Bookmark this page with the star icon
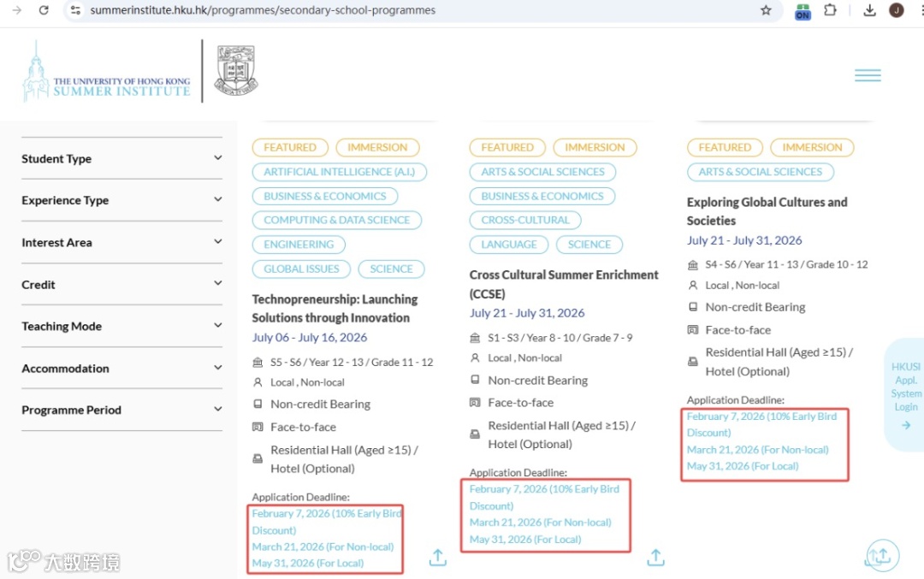924x579 pixels. (766, 10)
